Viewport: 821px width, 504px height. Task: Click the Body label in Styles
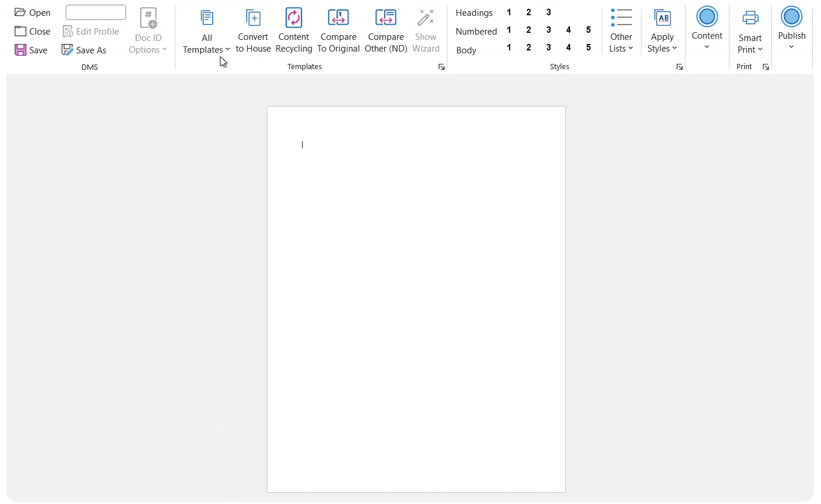(x=466, y=50)
